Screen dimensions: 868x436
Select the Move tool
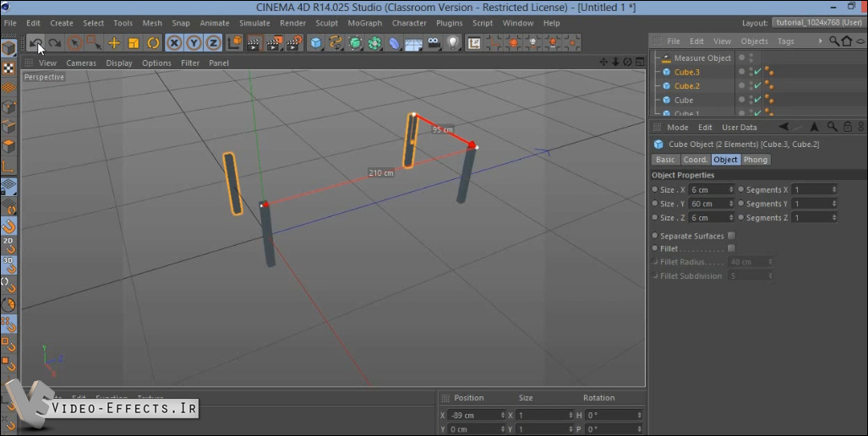pos(114,42)
